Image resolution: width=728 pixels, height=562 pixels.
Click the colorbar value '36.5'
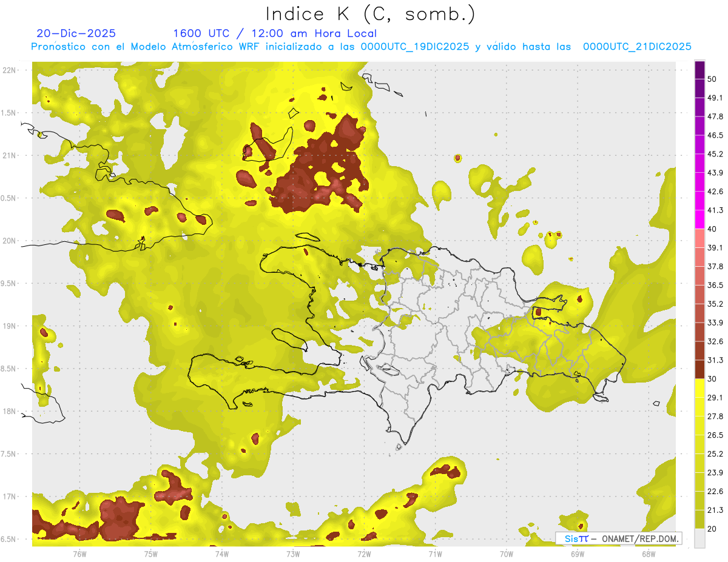[715, 286]
